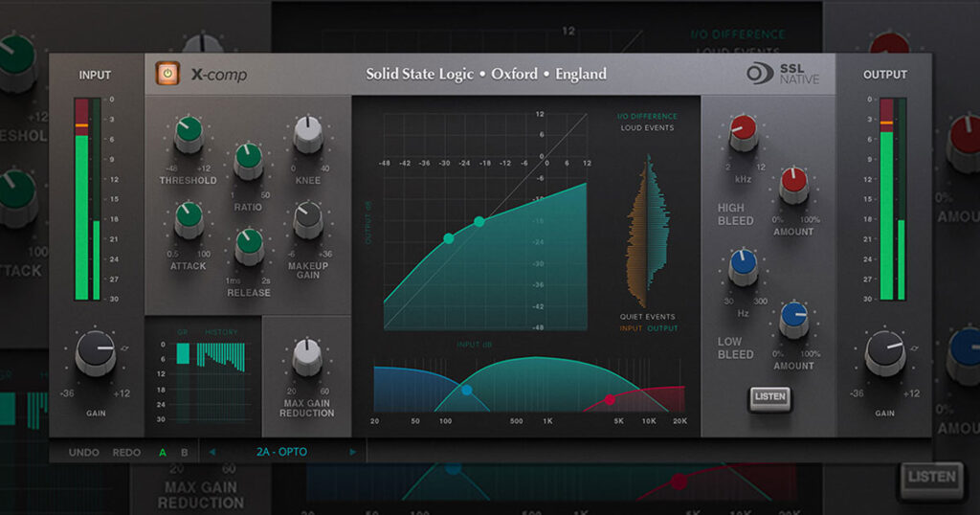Adjust the green Ratio knob
This screenshot has height=515, width=980.
(x=248, y=161)
